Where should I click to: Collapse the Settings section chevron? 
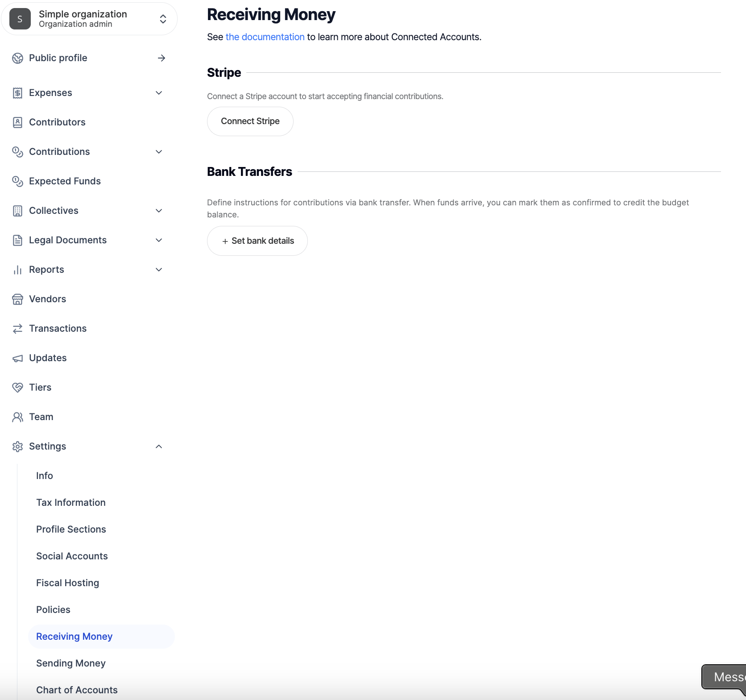coord(159,446)
